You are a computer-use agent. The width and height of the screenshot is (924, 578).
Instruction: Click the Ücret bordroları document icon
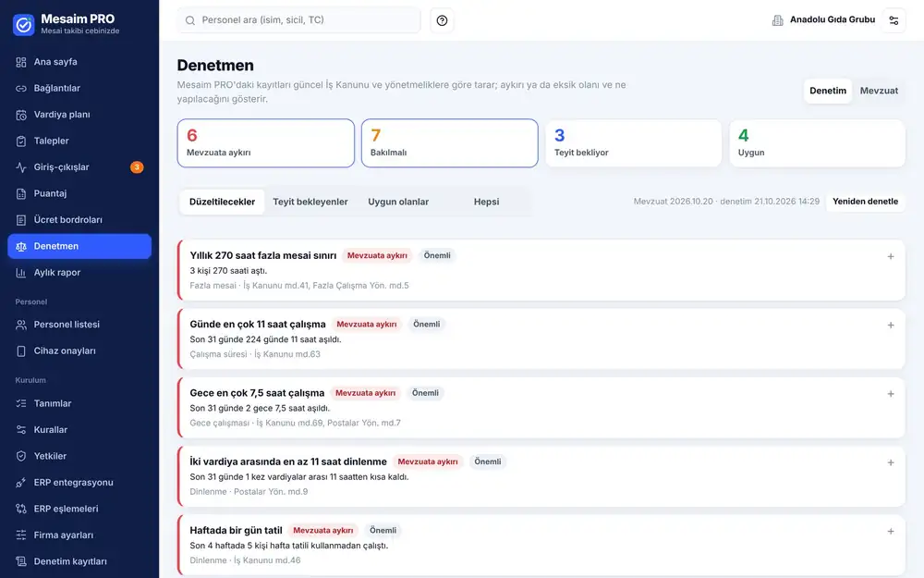(21, 220)
